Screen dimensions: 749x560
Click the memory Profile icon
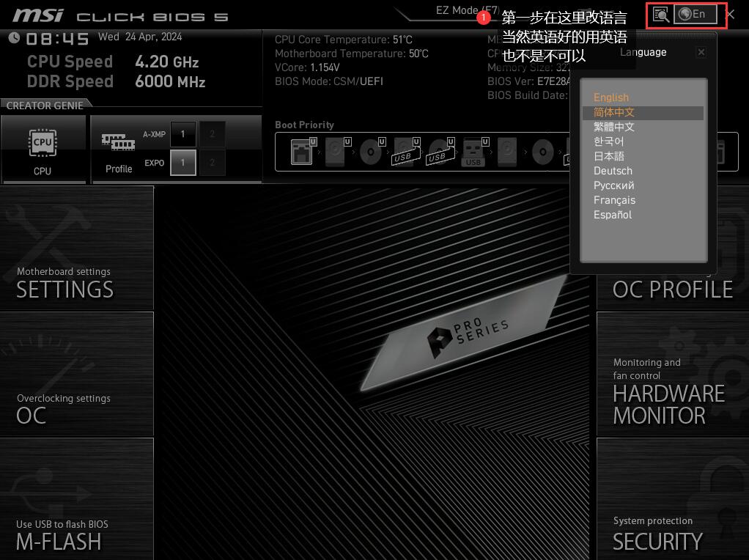click(x=118, y=150)
